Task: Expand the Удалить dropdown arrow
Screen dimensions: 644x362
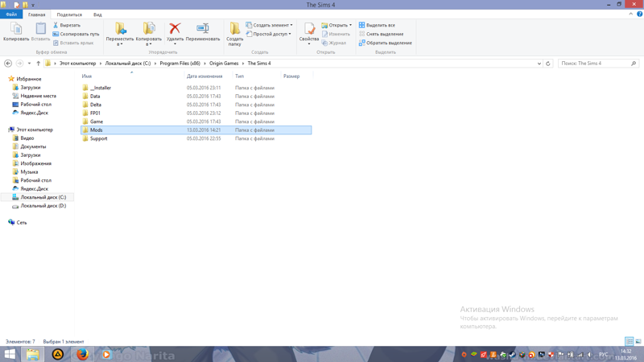Action: tap(175, 44)
